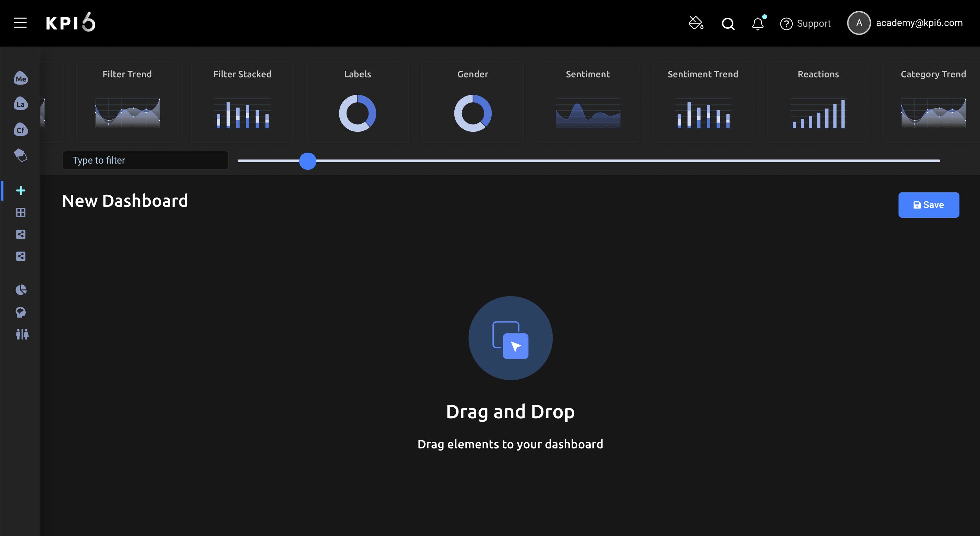
Task: Select the Gender donut widget card
Action: 473,102
